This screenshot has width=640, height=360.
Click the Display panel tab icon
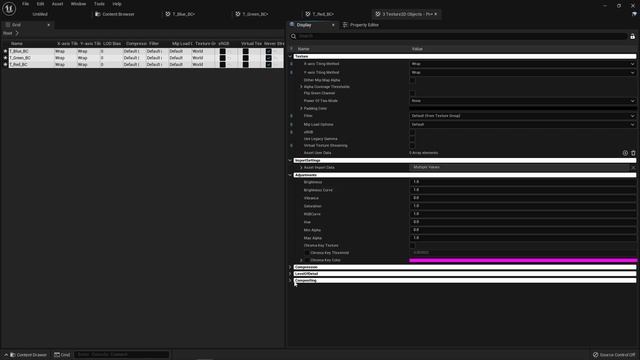(x=292, y=25)
